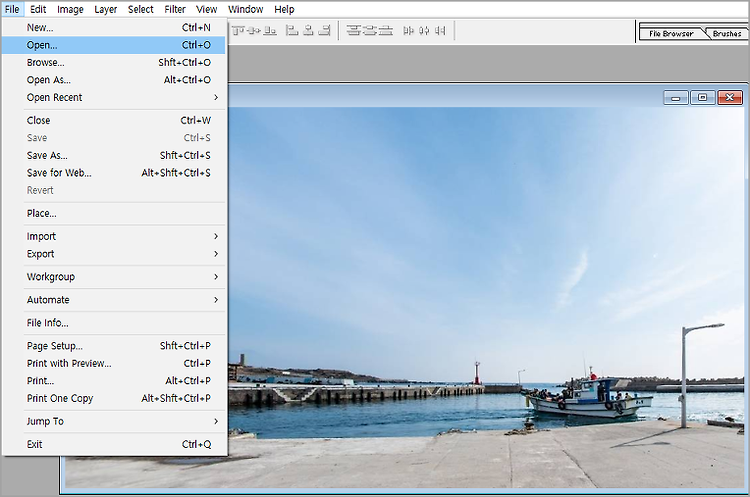Minimize the image document window
Screen dimensions: 750x497
[x=676, y=98]
